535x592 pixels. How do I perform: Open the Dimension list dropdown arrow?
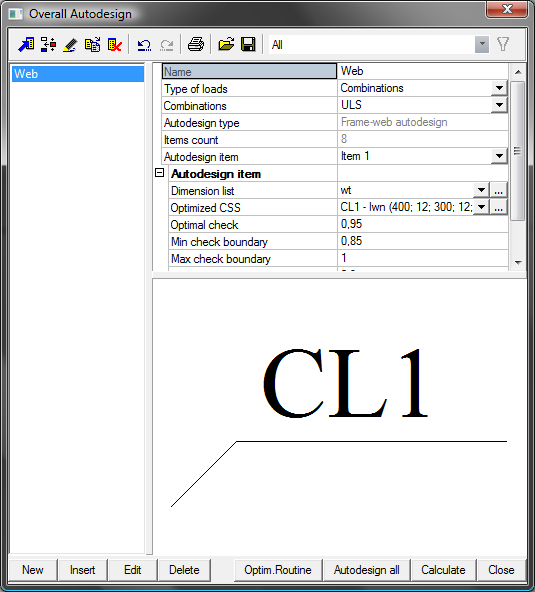point(481,190)
